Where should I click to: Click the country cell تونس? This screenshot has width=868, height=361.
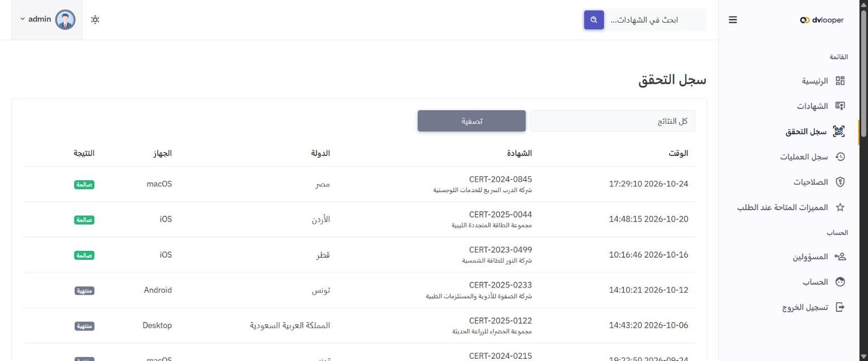[321, 290]
